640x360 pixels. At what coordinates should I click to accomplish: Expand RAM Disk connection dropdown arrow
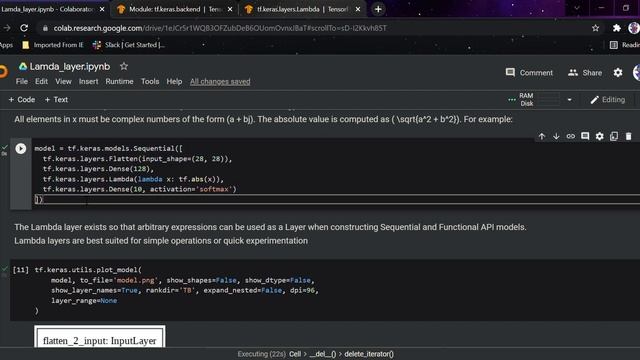[x=569, y=100]
